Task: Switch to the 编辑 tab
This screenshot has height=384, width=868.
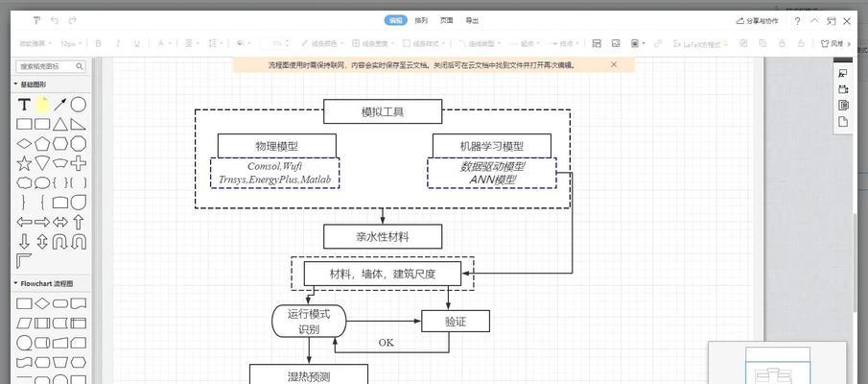Action: [395, 20]
